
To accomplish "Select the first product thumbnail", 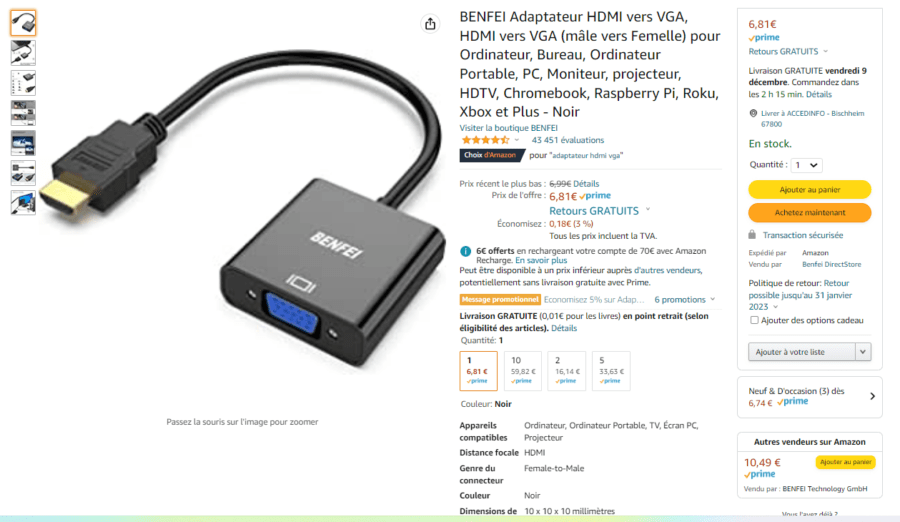I will [23, 23].
